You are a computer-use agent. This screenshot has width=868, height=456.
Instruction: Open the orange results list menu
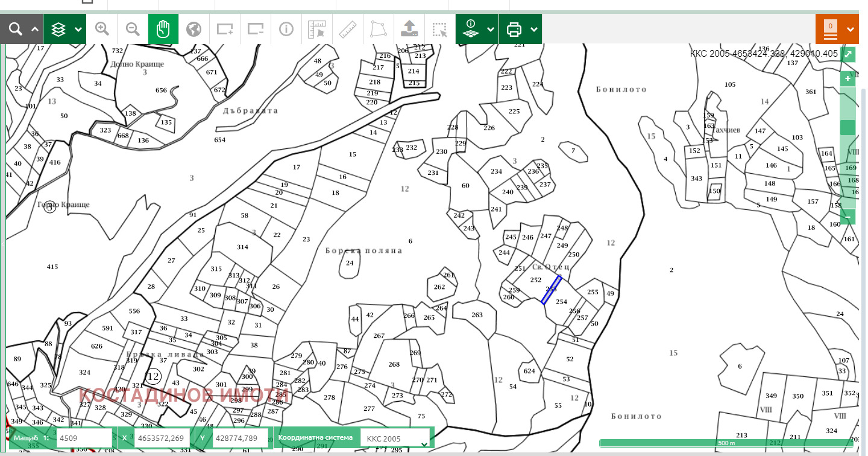pyautogui.click(x=837, y=29)
